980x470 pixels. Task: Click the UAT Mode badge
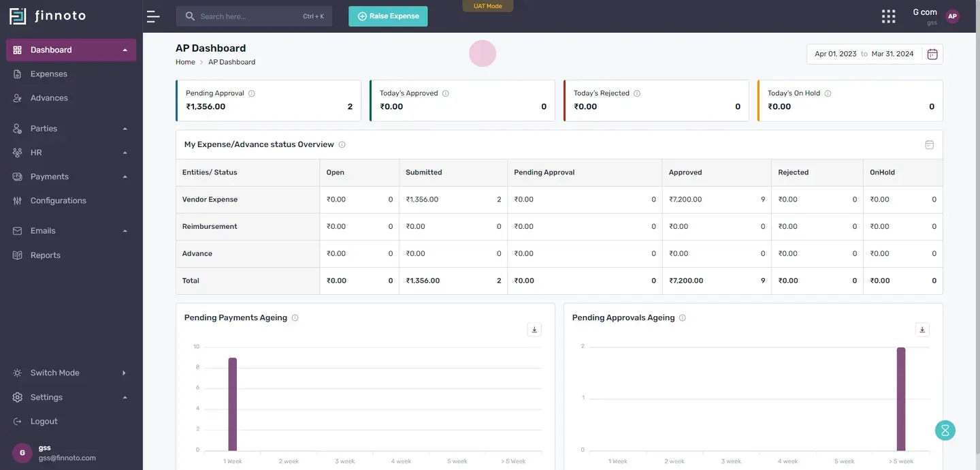[488, 6]
